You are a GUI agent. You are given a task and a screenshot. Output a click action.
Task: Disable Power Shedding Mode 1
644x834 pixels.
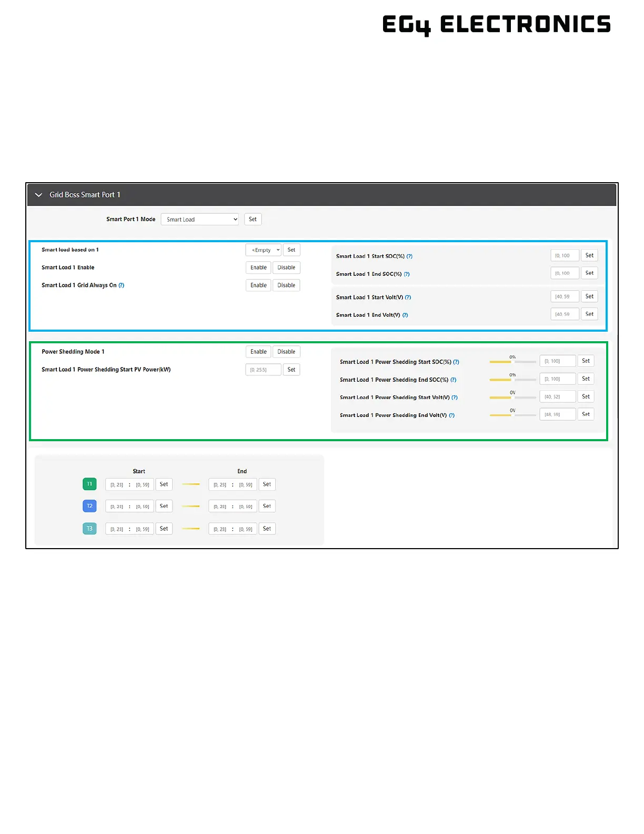click(286, 352)
